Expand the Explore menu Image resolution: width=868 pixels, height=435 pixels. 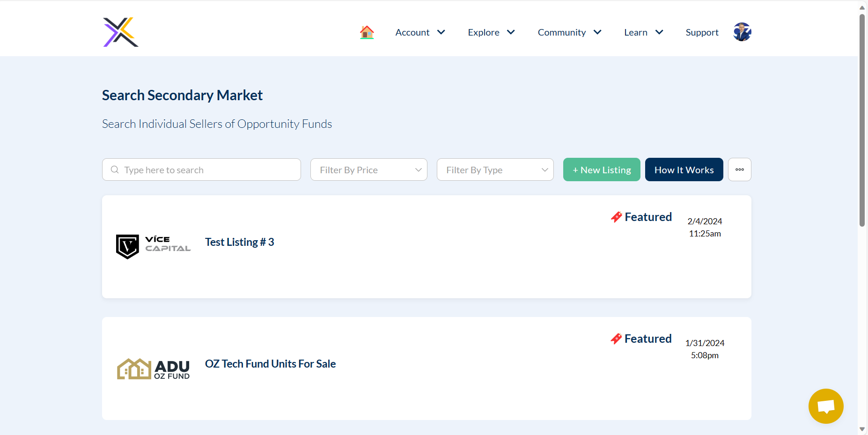pos(491,32)
